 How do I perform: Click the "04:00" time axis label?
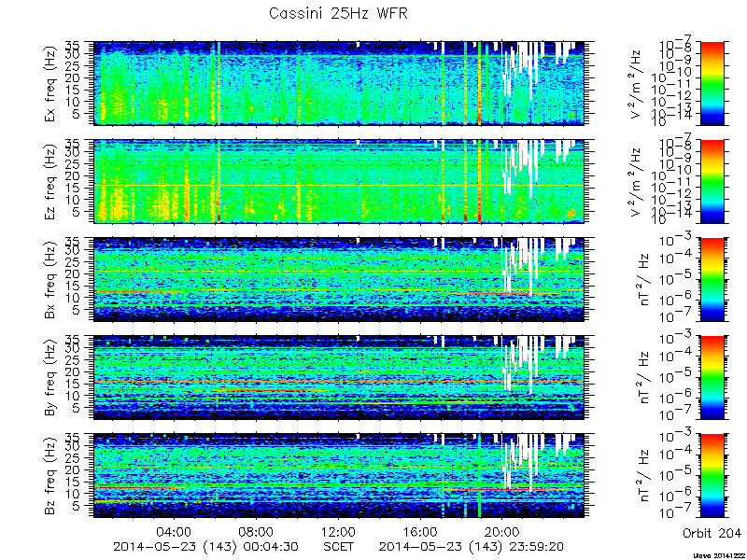point(176,531)
